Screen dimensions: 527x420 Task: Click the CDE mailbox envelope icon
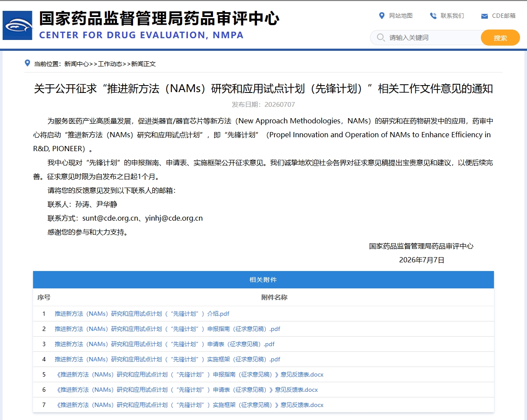[x=484, y=16]
